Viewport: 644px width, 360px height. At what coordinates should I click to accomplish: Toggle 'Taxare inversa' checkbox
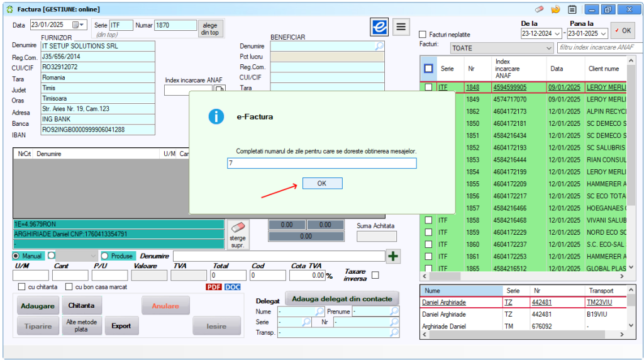375,275
